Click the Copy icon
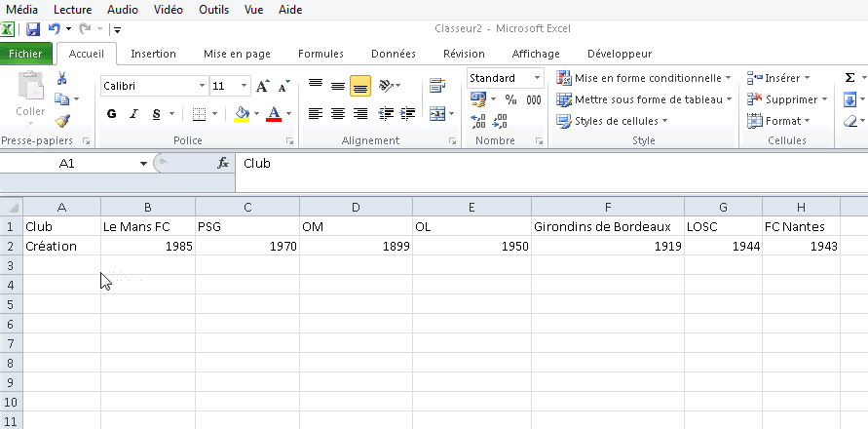 point(62,99)
